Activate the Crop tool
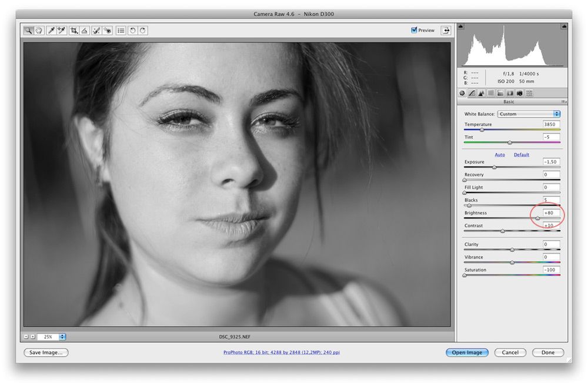Image resolution: width=588 pixels, height=385 pixels. 74,31
